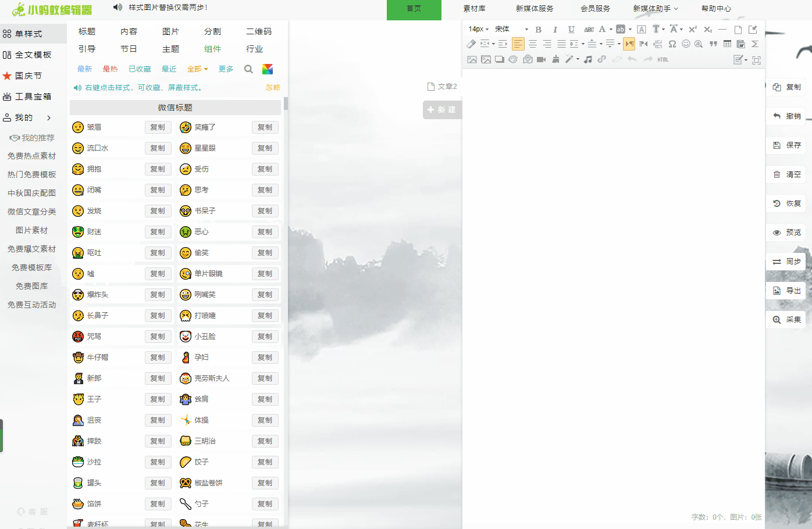
Task: Toggle left alignment
Action: [x=518, y=44]
